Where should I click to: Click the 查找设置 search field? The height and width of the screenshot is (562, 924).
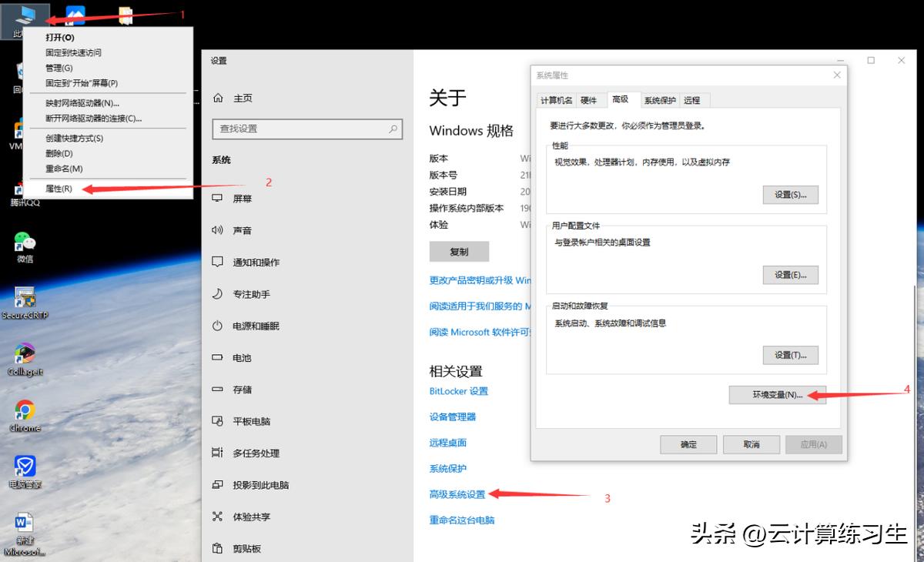click(x=307, y=129)
